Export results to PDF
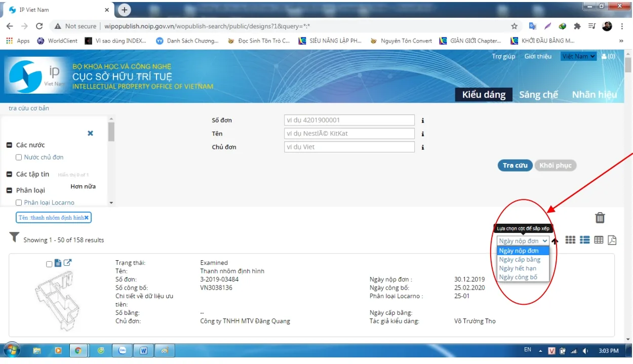The width and height of the screenshot is (633, 364). pos(612,240)
